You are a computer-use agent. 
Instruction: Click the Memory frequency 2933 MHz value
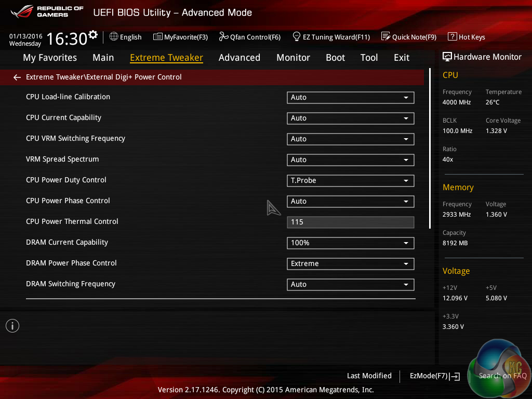pos(456,215)
